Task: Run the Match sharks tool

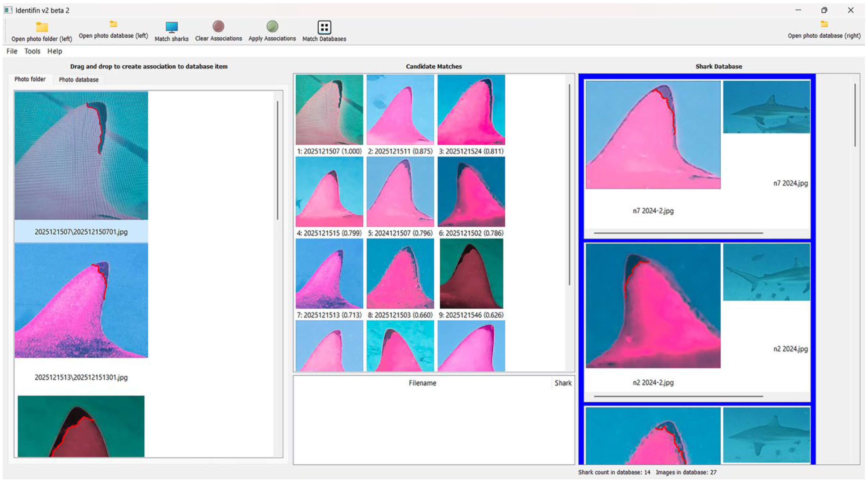Action: click(172, 27)
